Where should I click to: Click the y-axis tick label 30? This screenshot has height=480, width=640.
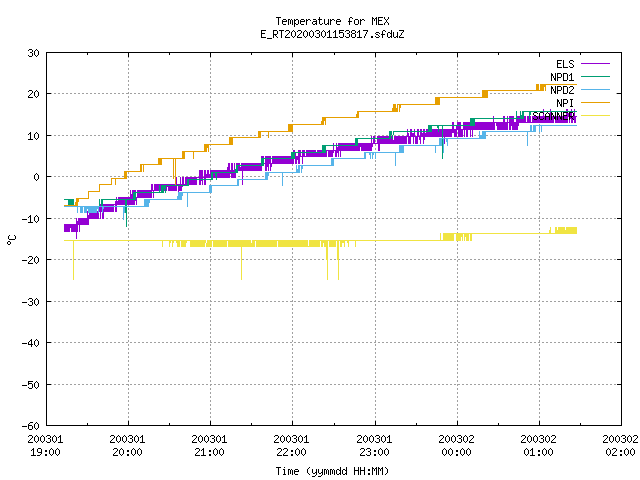click(x=33, y=53)
